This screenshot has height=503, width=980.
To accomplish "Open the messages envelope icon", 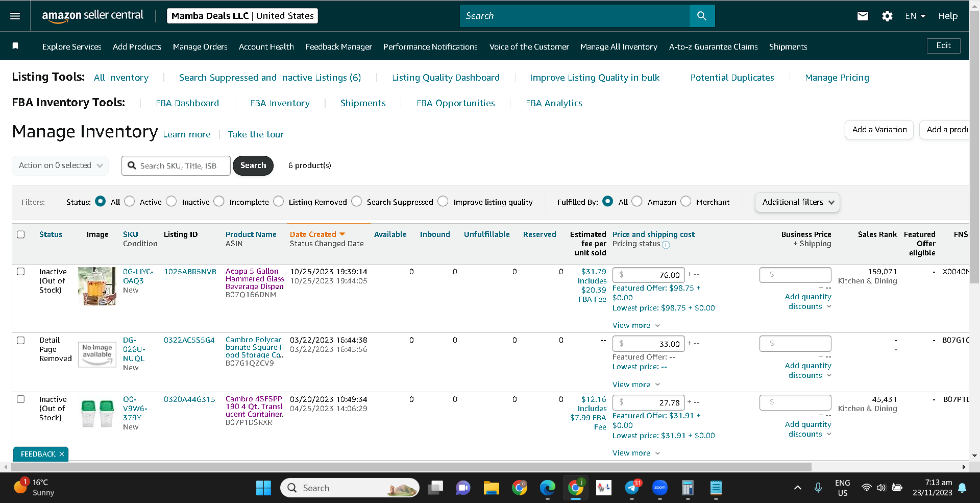I will click(863, 16).
